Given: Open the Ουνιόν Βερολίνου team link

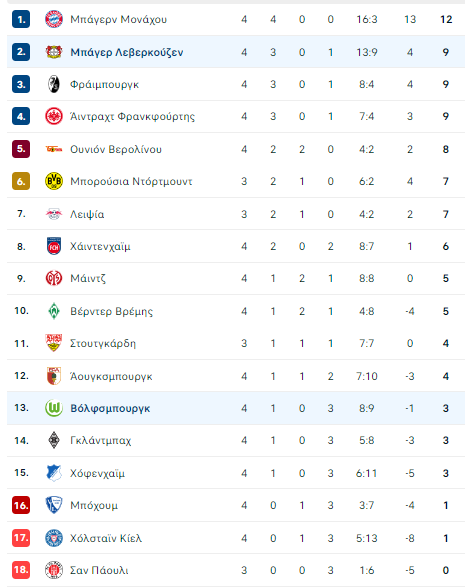Looking at the screenshot, I should tap(116, 149).
